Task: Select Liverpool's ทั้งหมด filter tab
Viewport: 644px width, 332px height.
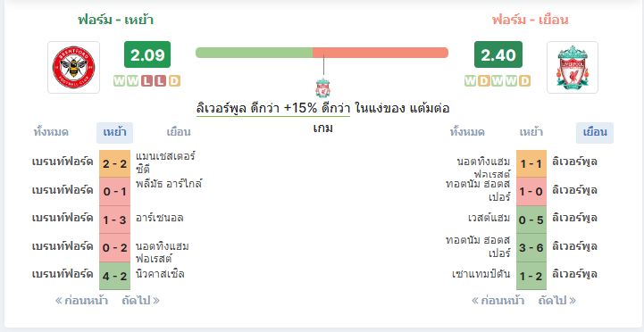Action: [x=467, y=133]
